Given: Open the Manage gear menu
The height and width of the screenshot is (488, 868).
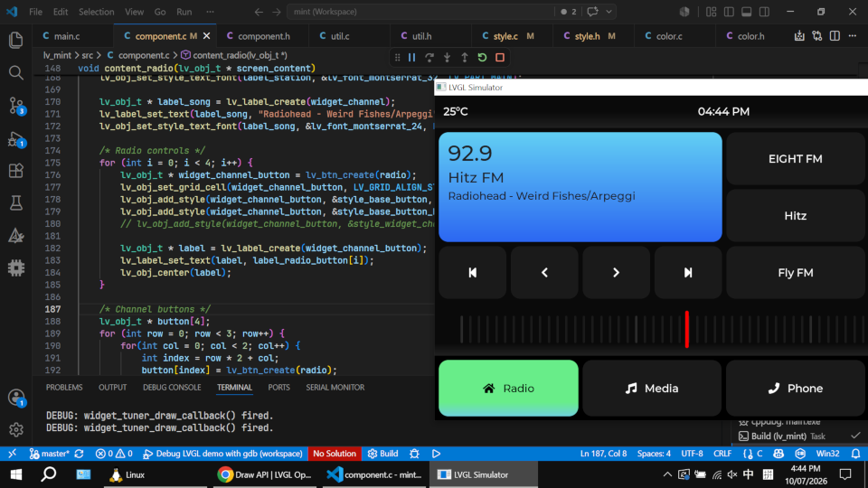Looking at the screenshot, I should [16, 429].
